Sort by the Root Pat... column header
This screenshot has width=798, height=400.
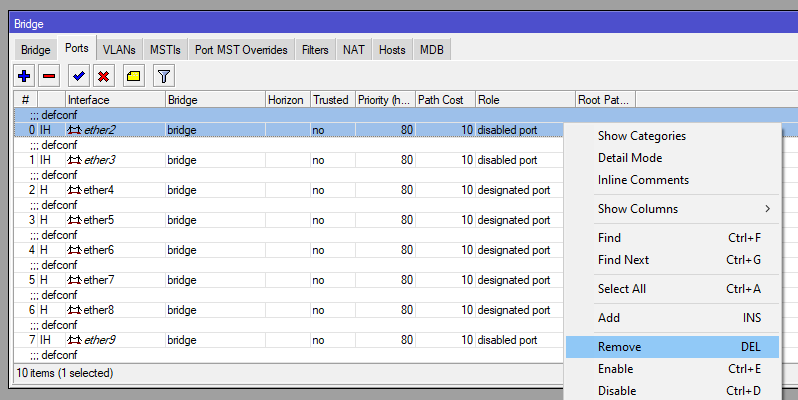[x=606, y=100]
